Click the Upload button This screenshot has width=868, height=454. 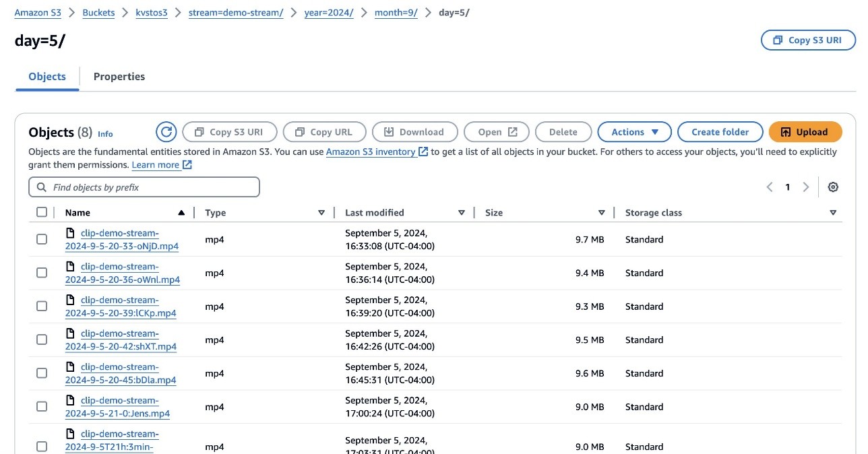(x=805, y=132)
